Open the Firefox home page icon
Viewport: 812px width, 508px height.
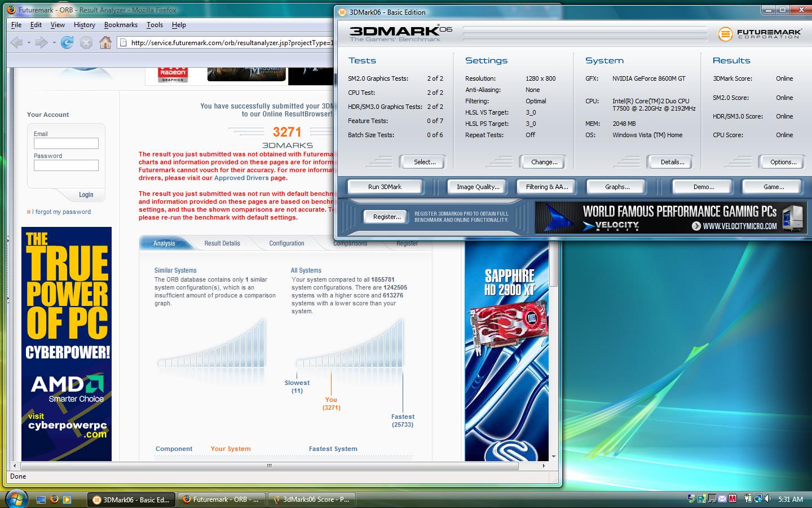pos(105,42)
